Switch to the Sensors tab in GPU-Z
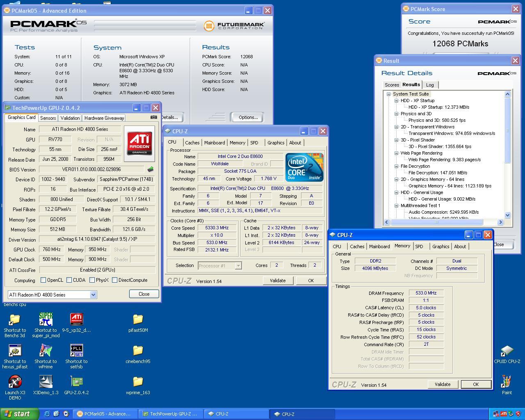Image resolution: width=525 pixels, height=420 pixels. click(48, 118)
